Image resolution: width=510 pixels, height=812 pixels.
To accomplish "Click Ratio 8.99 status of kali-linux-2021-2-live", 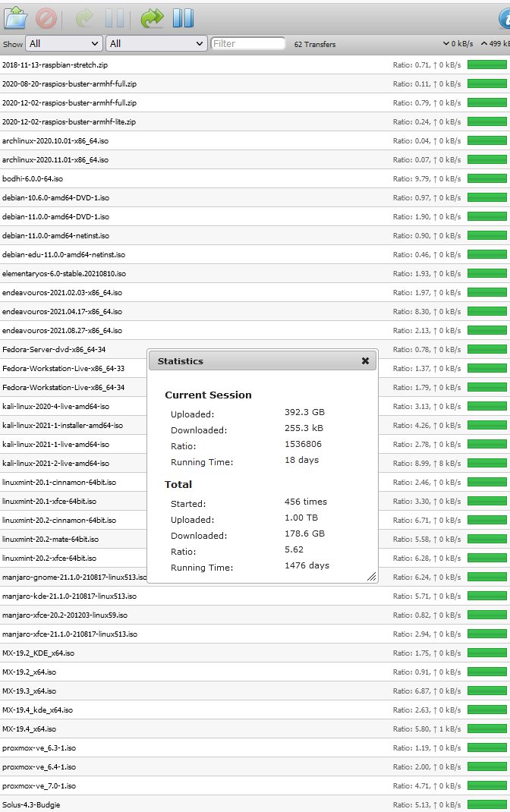I will pyautogui.click(x=427, y=464).
